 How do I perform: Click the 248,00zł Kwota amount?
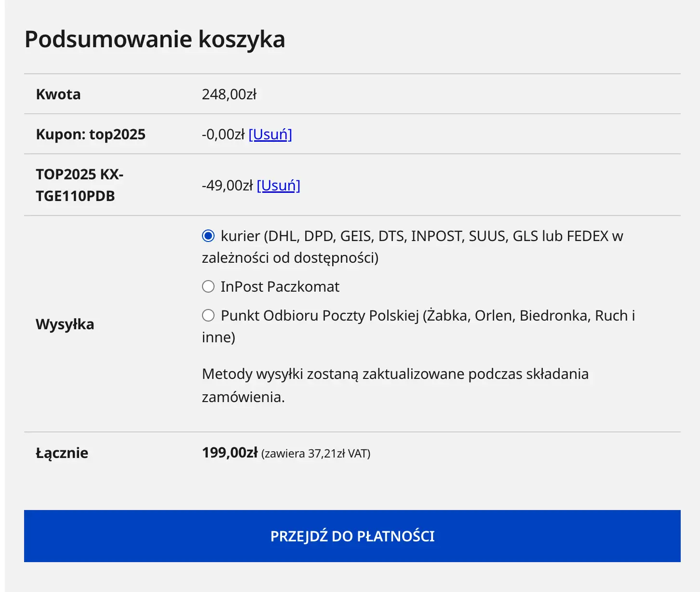tap(229, 94)
